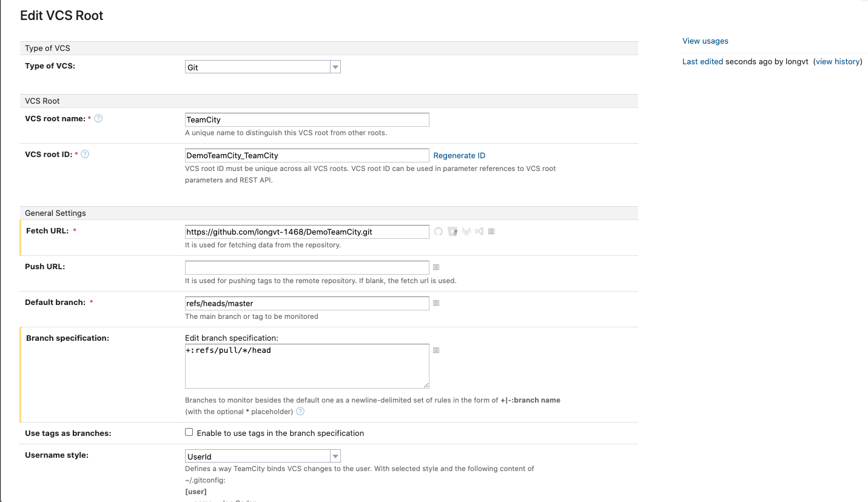Screen dimensions: 868x502
Task: Open the Type of VCS dropdown
Action: [x=263, y=67]
